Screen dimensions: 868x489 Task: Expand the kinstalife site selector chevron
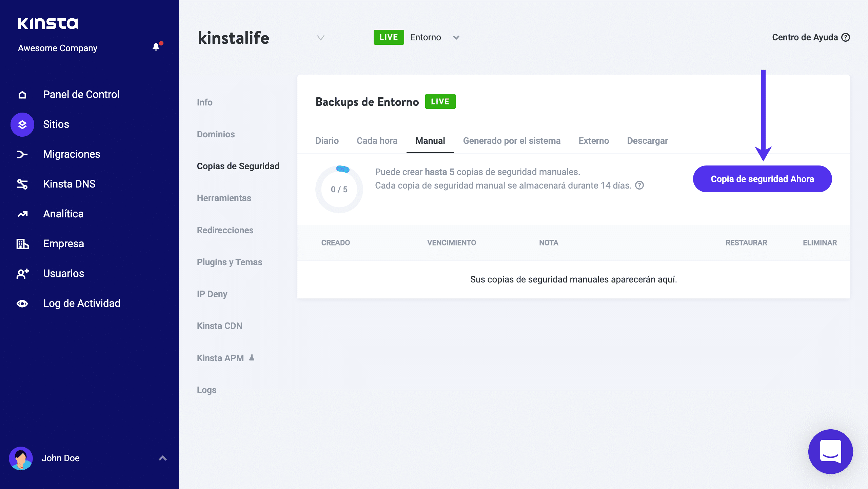tap(320, 38)
